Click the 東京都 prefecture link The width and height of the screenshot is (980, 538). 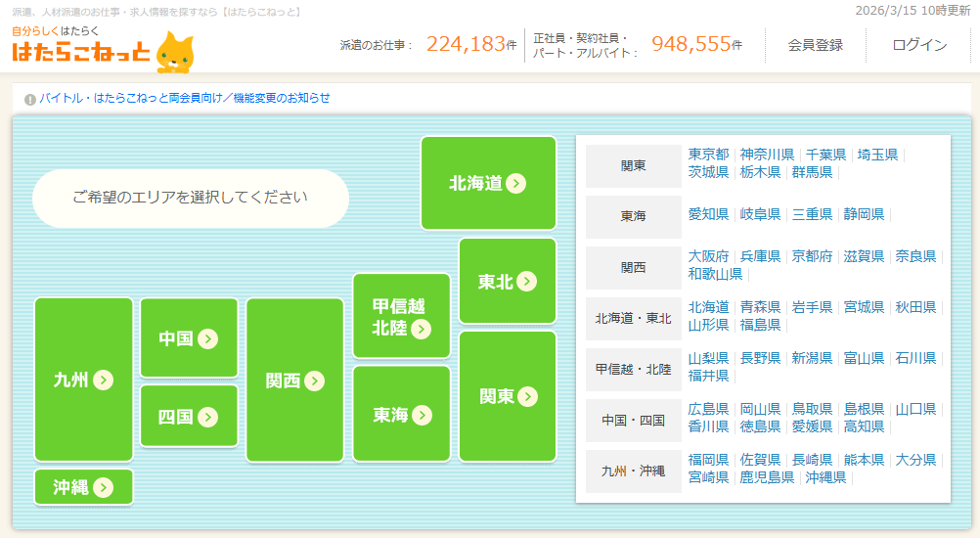click(708, 155)
